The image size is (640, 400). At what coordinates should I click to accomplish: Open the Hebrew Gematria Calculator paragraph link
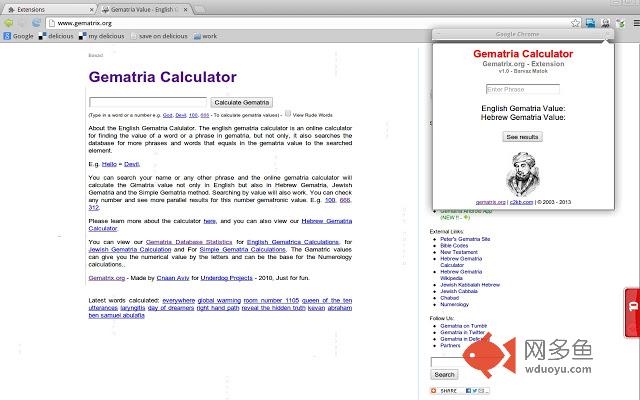[x=327, y=221]
